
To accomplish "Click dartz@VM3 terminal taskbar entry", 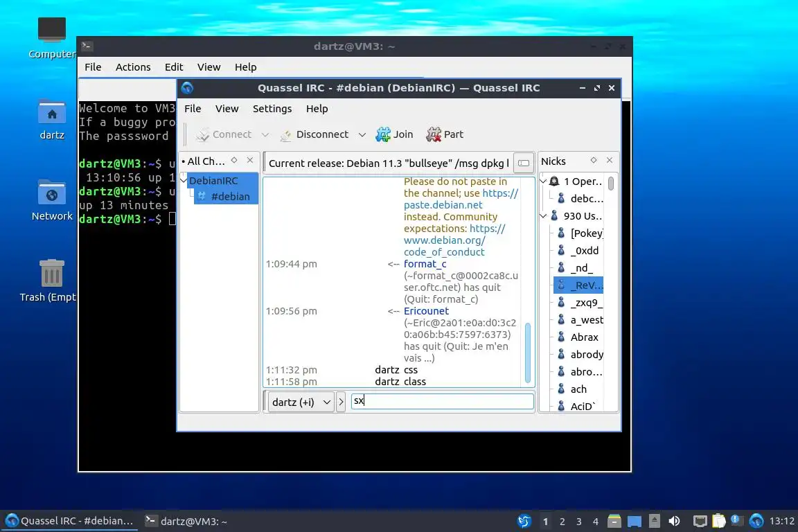I will 186,521.
